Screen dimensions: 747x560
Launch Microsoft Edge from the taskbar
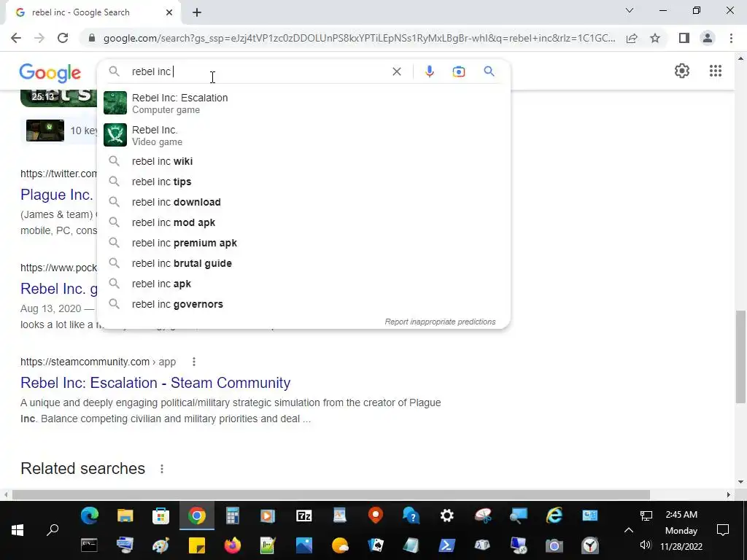click(x=90, y=516)
